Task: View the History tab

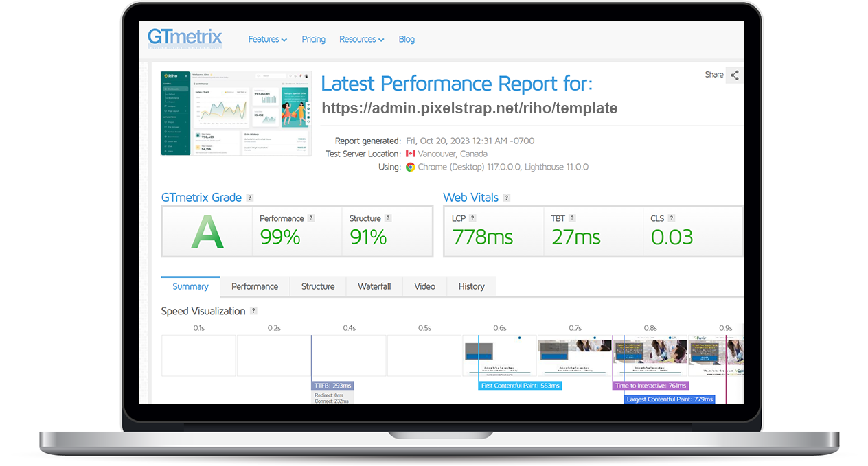Action: tap(471, 287)
